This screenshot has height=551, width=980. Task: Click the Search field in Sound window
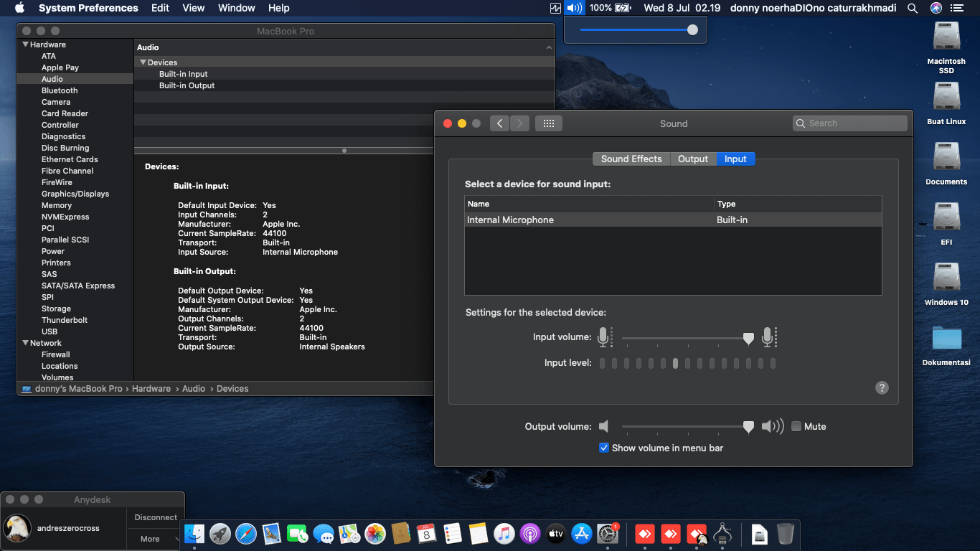(854, 123)
